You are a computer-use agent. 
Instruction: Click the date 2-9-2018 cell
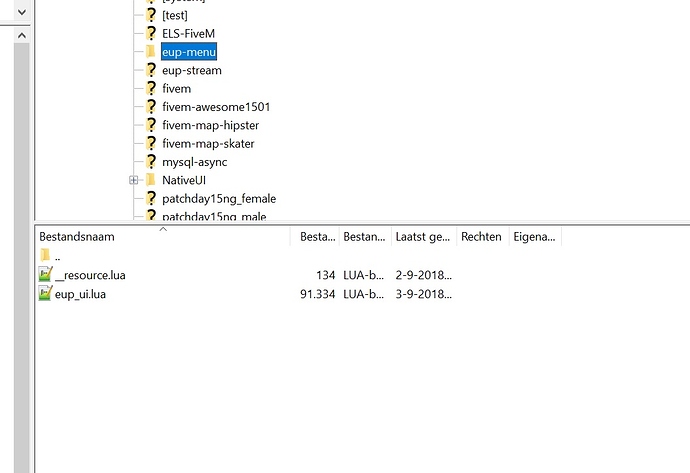click(423, 275)
